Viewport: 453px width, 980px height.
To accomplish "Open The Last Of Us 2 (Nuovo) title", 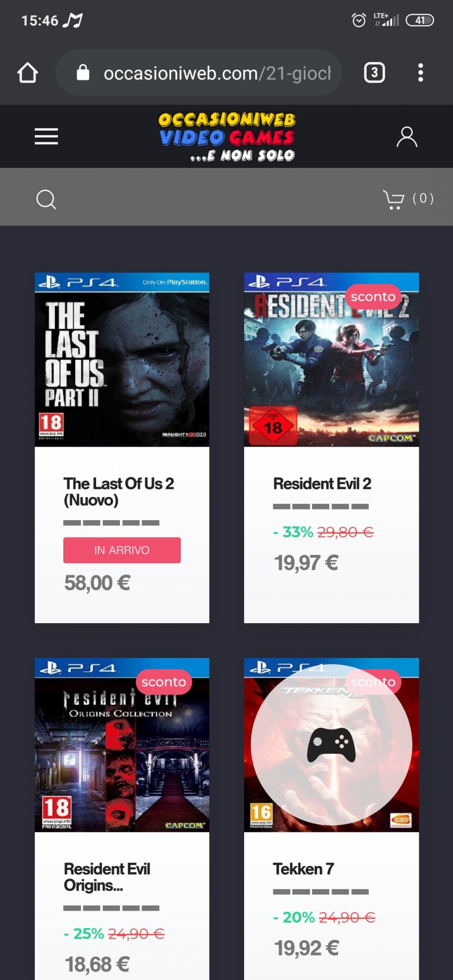I will point(118,492).
